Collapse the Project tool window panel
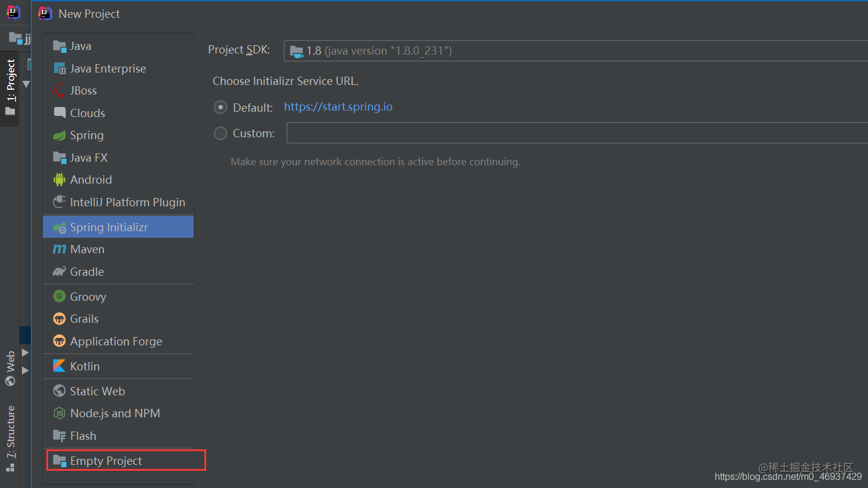 coord(26,84)
